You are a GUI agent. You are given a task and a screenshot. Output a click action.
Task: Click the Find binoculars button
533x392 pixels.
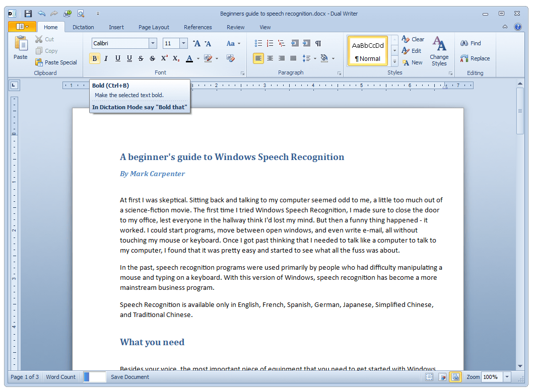[471, 43]
